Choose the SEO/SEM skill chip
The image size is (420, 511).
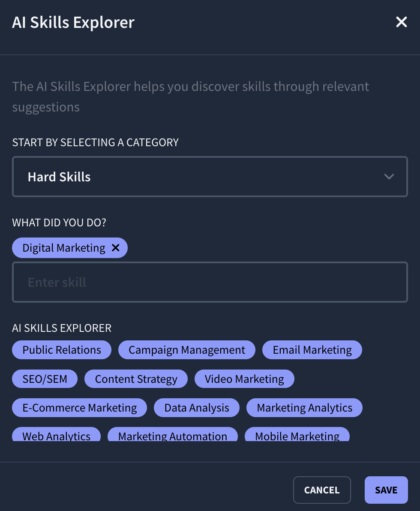coord(45,379)
